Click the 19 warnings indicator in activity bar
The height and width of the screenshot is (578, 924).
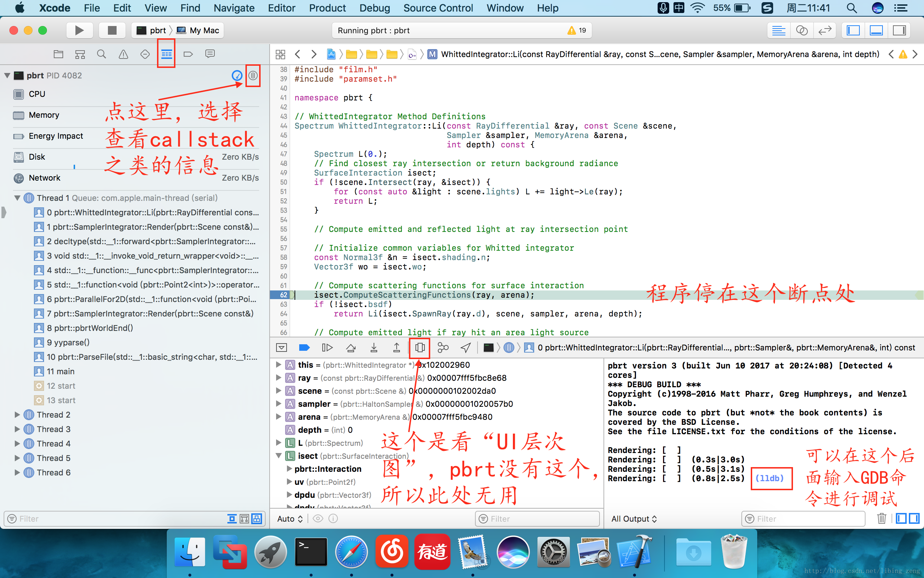[x=576, y=30]
